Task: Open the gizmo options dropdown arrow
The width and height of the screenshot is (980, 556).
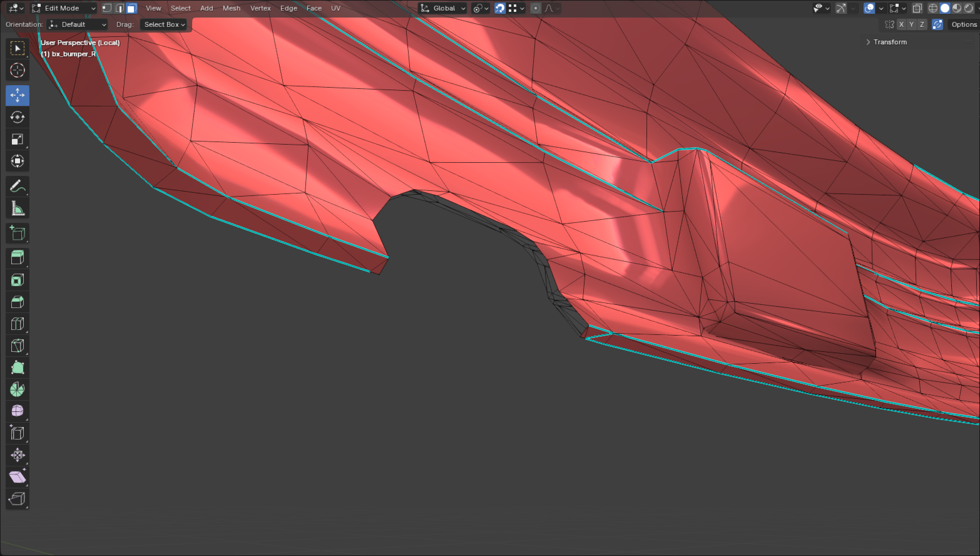Action: (852, 8)
